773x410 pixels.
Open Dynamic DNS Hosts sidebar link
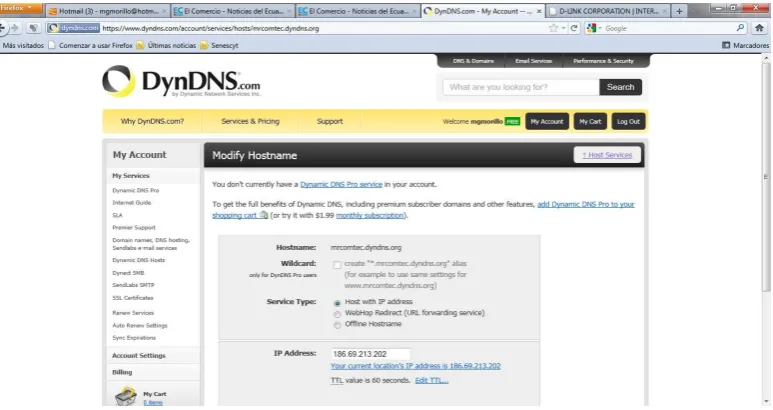click(x=139, y=260)
